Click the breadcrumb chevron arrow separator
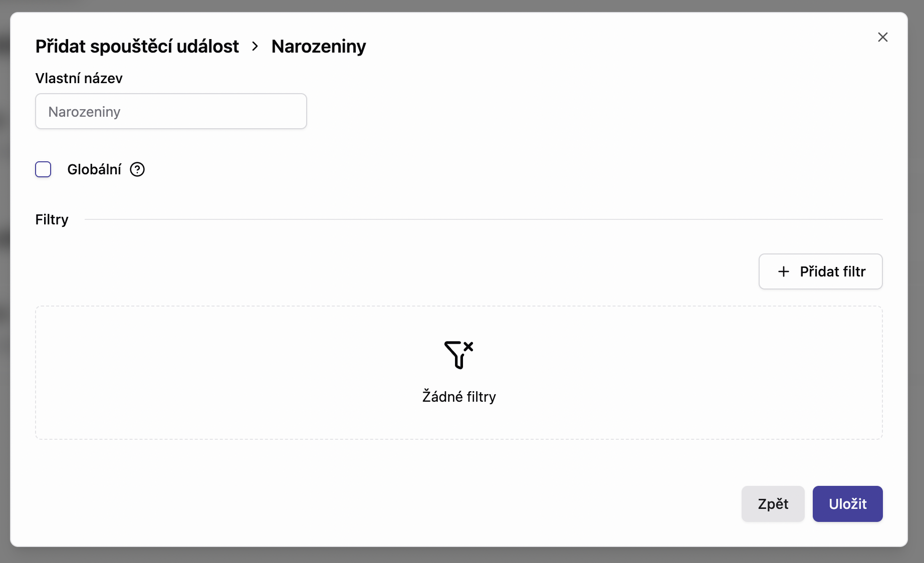The height and width of the screenshot is (563, 924). [255, 46]
